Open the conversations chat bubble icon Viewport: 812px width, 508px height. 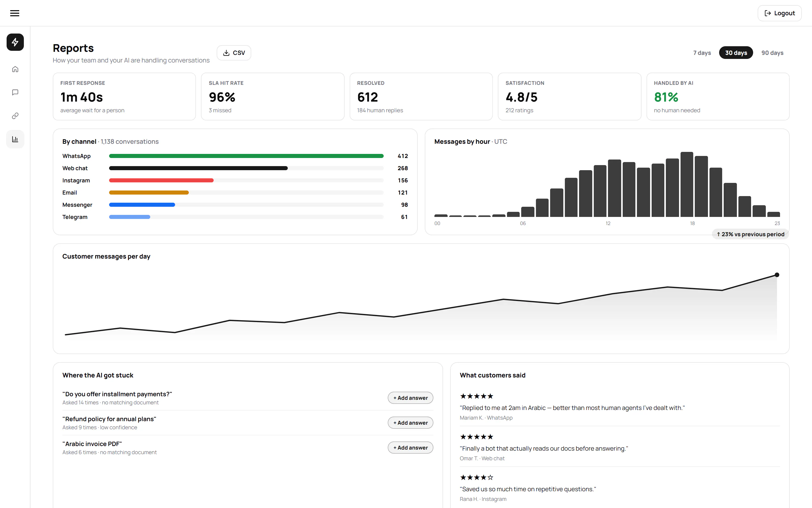coord(15,92)
